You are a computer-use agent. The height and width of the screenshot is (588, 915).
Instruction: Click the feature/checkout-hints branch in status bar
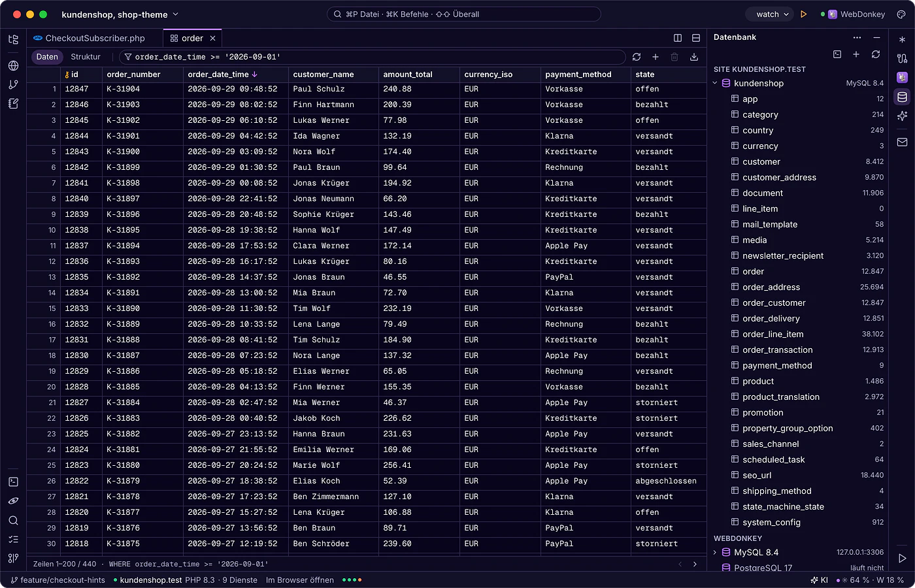pyautogui.click(x=58, y=580)
